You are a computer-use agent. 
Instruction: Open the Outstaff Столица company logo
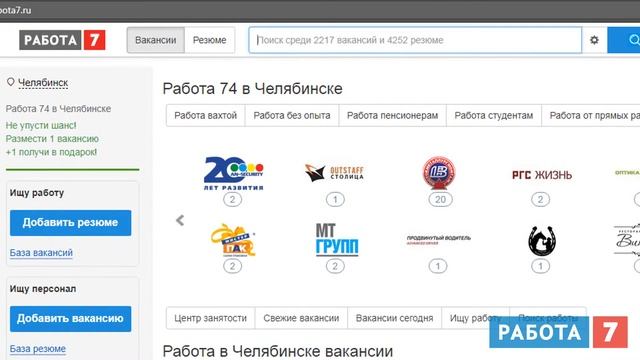335,173
